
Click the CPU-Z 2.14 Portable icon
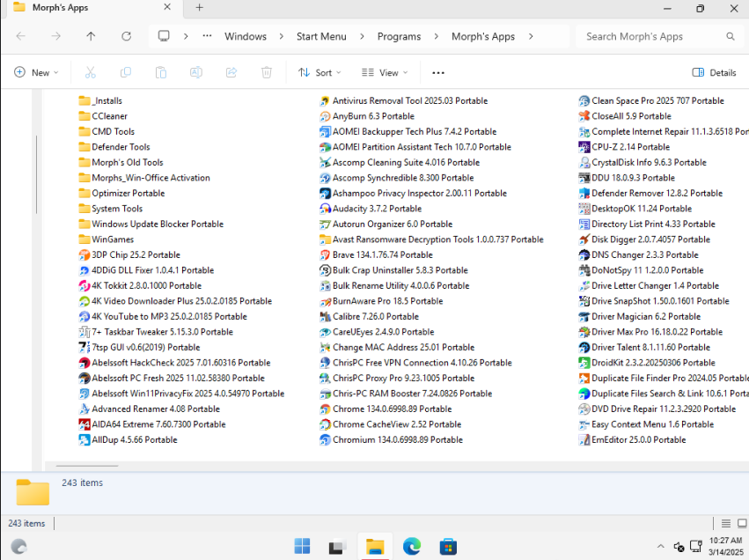(584, 147)
